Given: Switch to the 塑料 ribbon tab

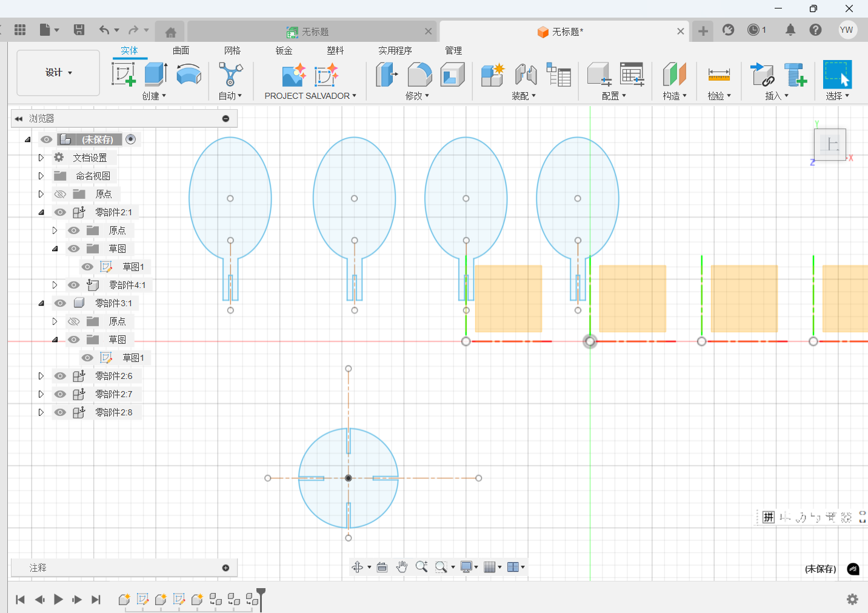Looking at the screenshot, I should pos(335,50).
